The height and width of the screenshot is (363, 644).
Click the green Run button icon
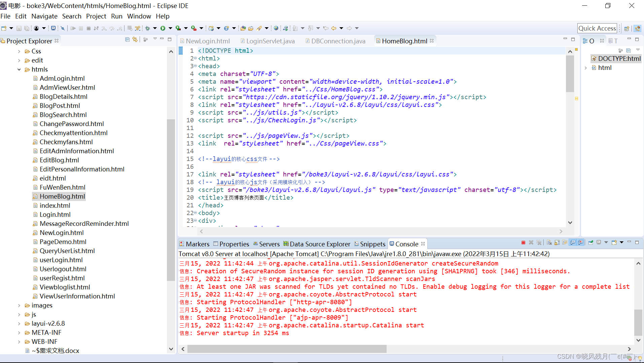[163, 28]
